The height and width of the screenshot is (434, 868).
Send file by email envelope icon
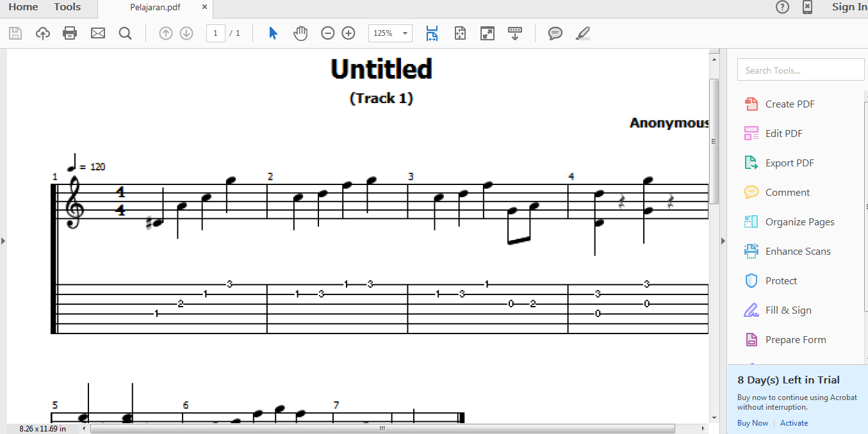tap(98, 33)
